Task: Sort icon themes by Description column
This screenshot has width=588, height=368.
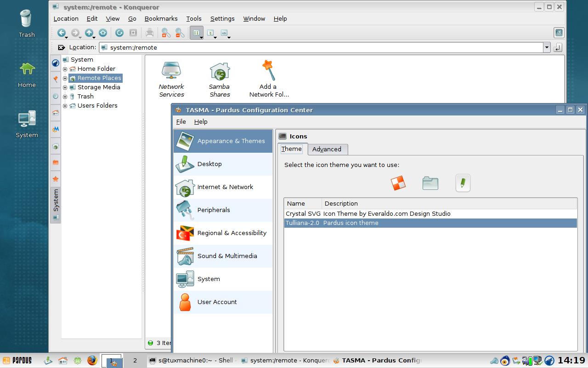Action: coord(449,203)
